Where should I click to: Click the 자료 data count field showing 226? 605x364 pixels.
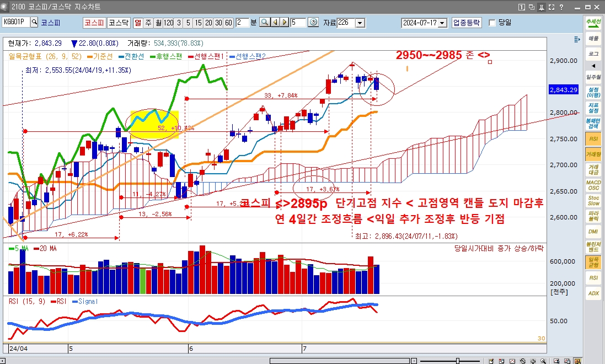[346, 23]
